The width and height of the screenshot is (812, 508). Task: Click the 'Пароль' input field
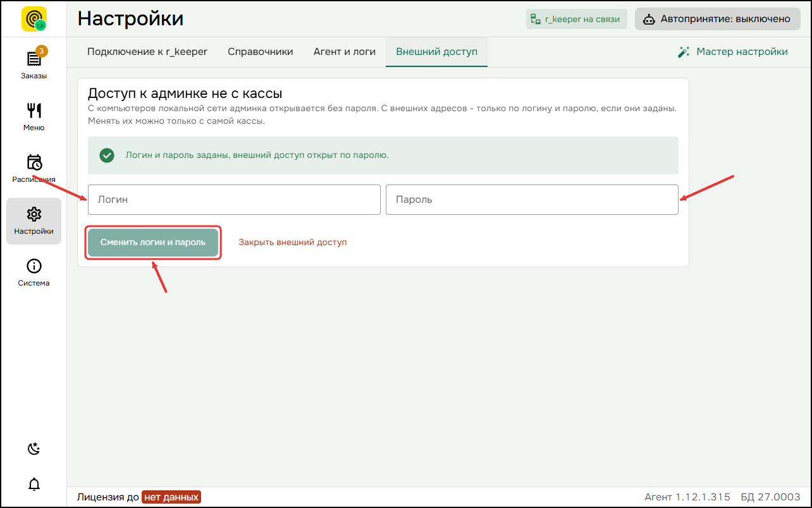click(x=532, y=200)
